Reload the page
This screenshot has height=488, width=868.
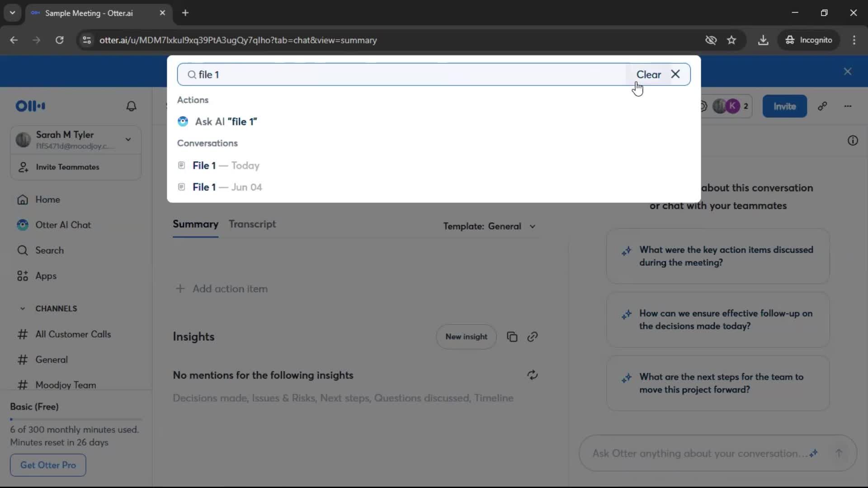tap(60, 40)
